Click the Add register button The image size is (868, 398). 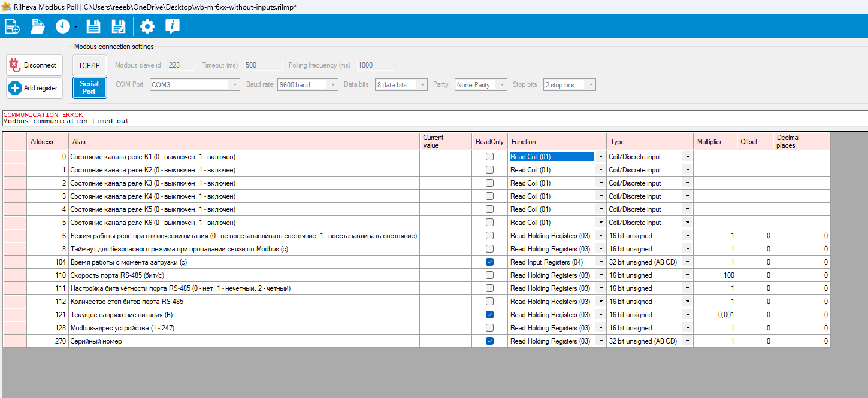click(34, 88)
